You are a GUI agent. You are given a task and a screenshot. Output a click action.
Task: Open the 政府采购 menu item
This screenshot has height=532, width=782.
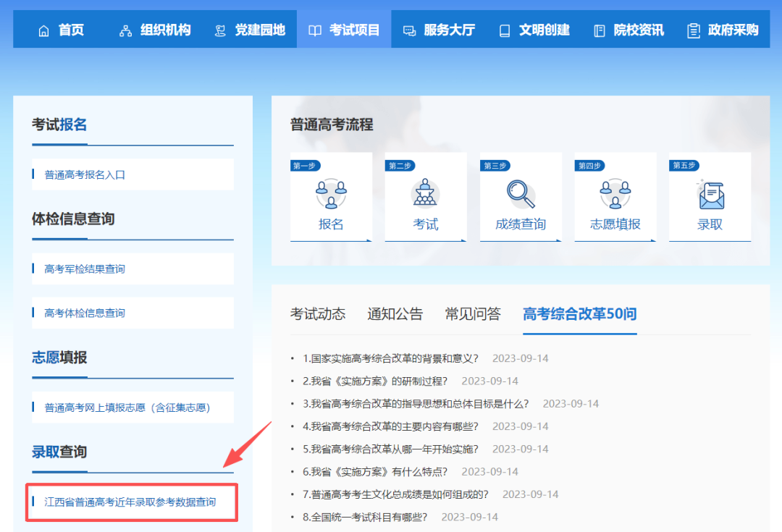point(733,30)
